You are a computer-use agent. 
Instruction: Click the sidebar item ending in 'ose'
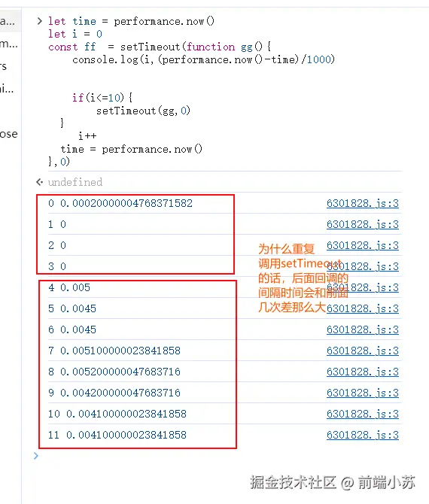click(9, 134)
